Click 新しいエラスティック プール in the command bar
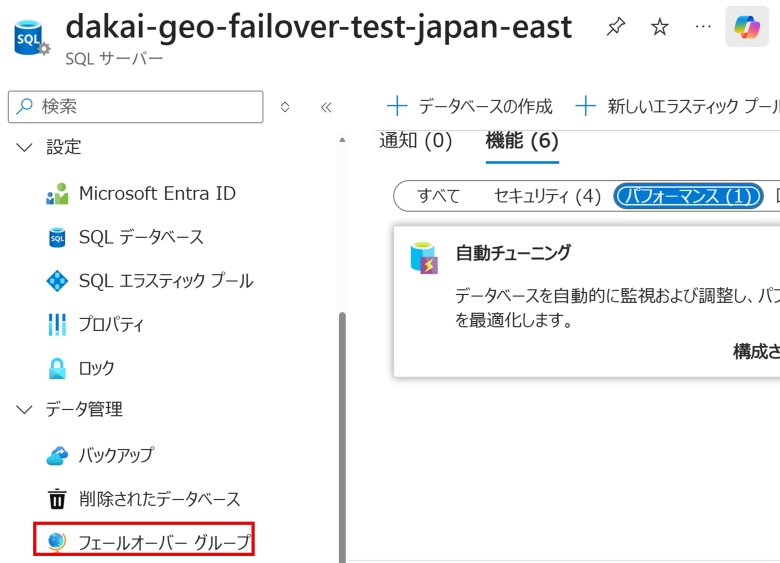780x563 pixels. click(x=678, y=106)
